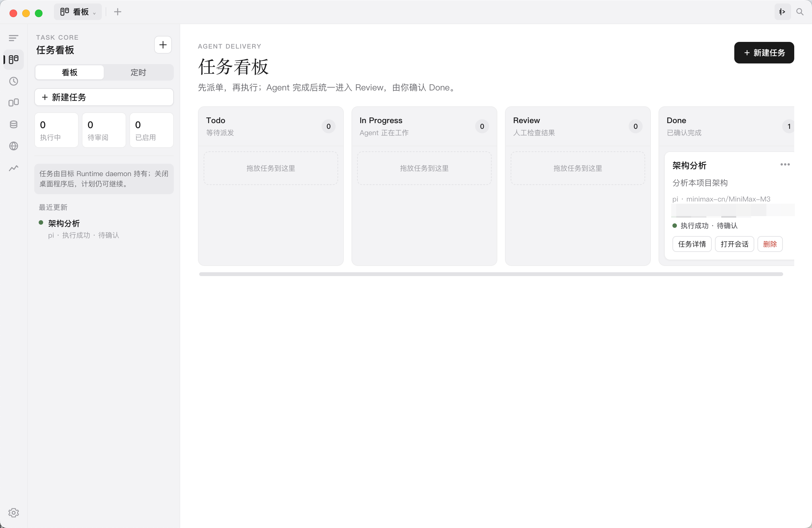This screenshot has width=812, height=528.
Task: Click 架构分析 card title in Done column
Action: 689,166
